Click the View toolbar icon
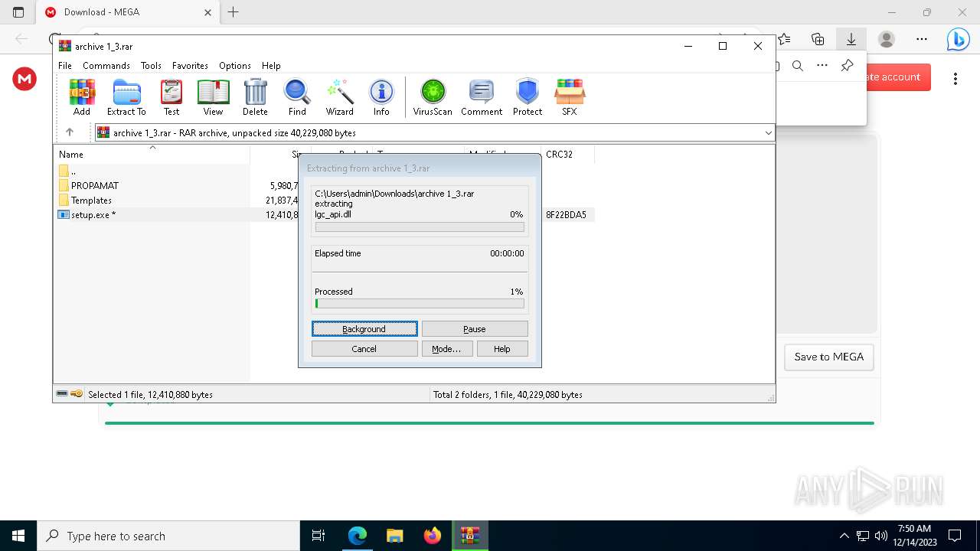980x551 pixels. [x=213, y=97]
